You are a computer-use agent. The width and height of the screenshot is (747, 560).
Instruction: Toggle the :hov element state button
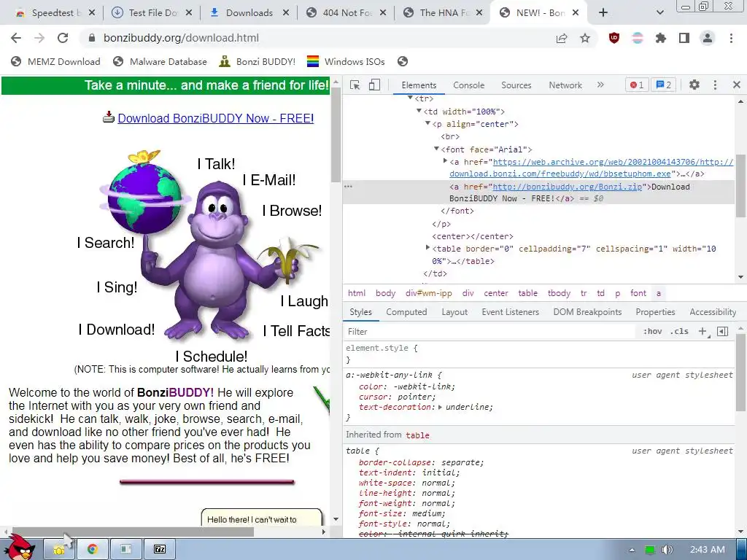653,332
